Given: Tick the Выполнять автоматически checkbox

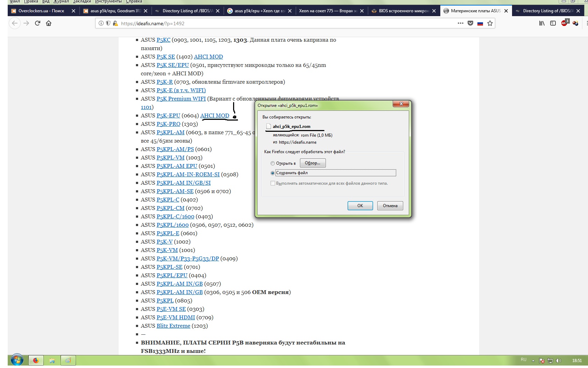Looking at the screenshot, I should (x=273, y=183).
